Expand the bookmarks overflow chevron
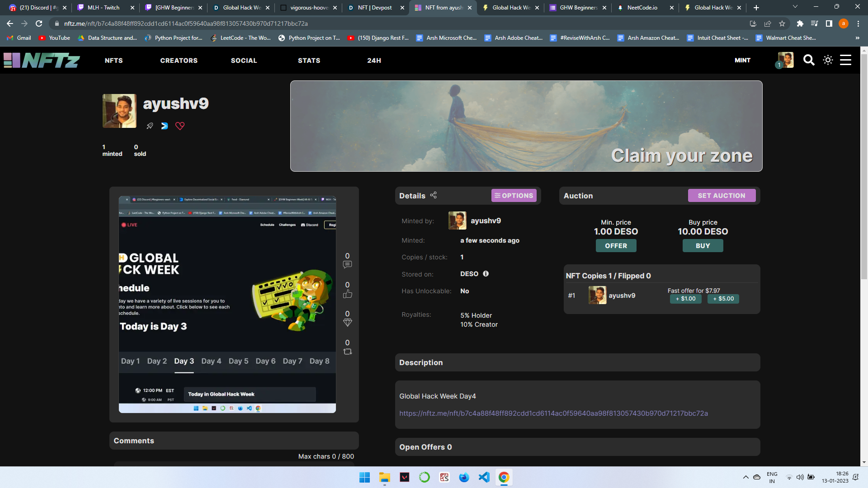Image resolution: width=868 pixels, height=488 pixels. pyautogui.click(x=857, y=38)
